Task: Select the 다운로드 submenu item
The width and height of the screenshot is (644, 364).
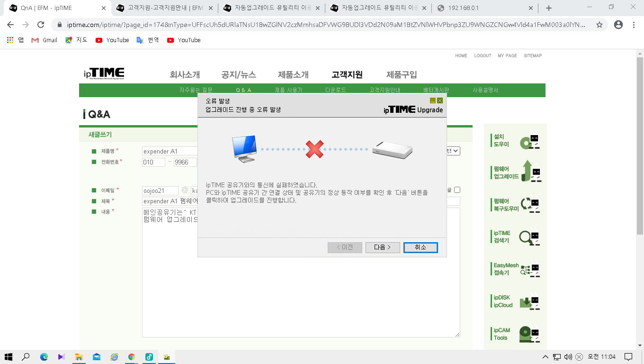Action: tap(335, 90)
